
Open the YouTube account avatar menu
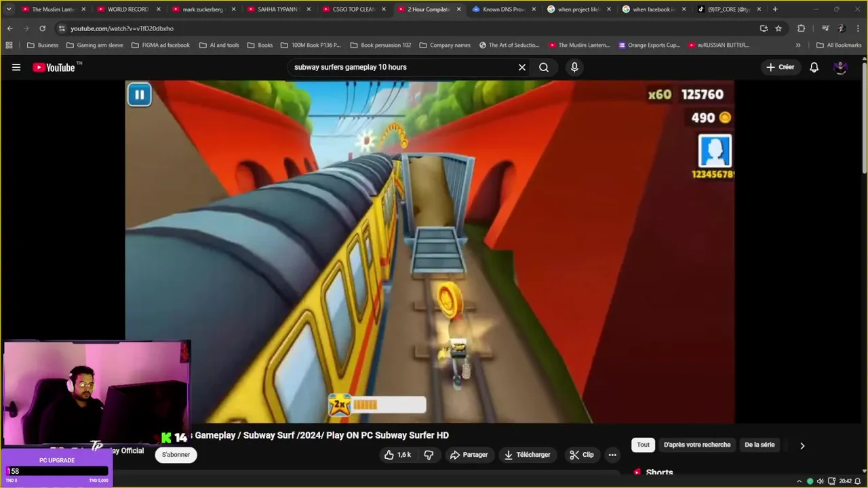(840, 67)
